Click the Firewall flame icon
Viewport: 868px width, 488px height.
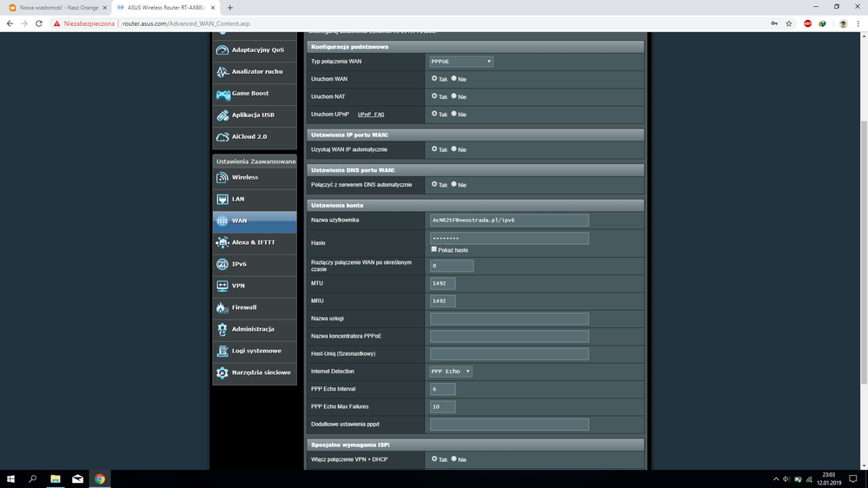click(222, 307)
